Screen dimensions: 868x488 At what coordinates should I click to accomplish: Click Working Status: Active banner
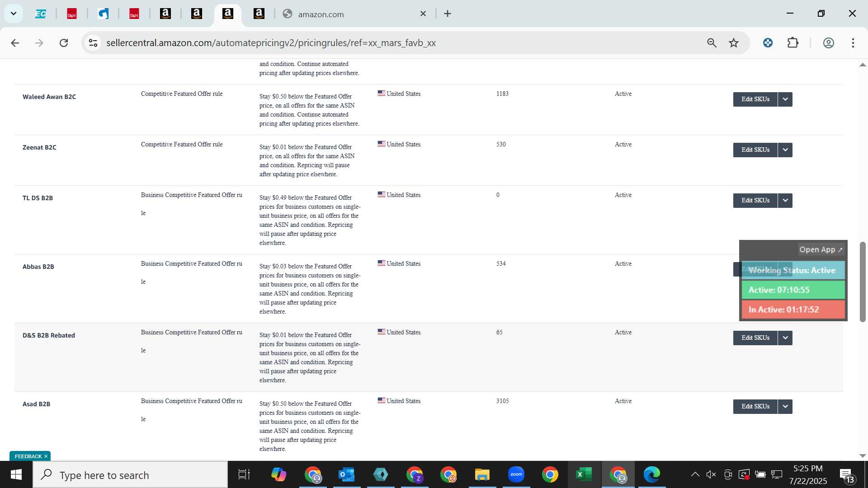point(793,270)
